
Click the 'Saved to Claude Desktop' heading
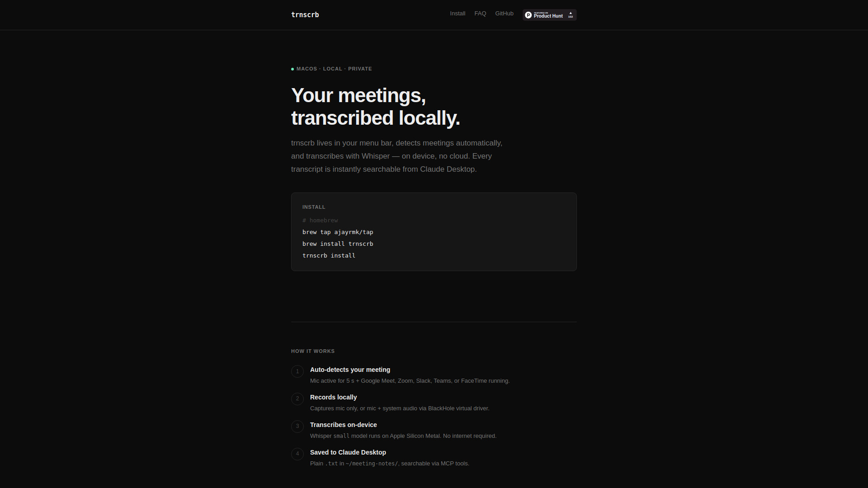point(348,452)
